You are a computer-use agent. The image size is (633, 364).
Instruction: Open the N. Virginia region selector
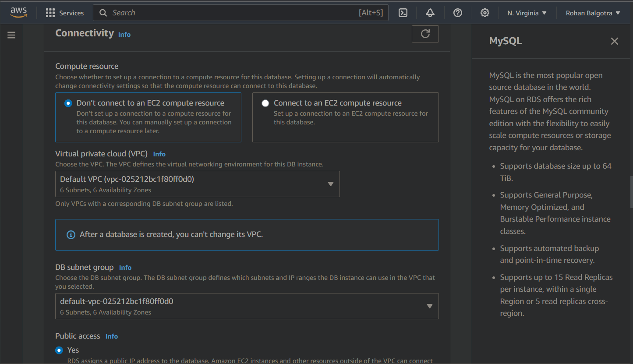point(527,13)
